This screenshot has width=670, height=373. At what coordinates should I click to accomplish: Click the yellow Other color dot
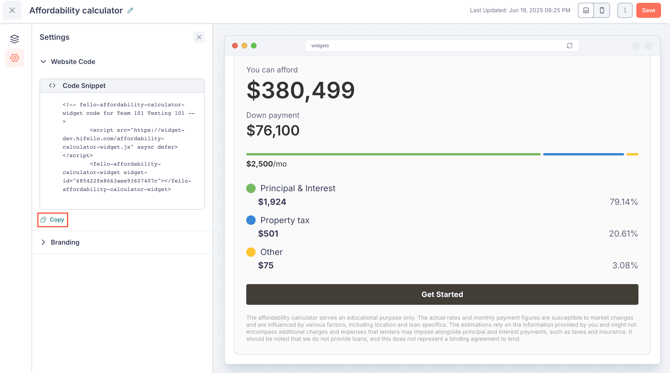point(251,252)
